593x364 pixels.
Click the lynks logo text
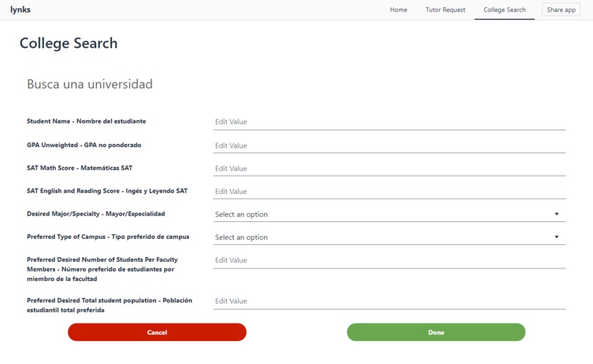point(21,10)
